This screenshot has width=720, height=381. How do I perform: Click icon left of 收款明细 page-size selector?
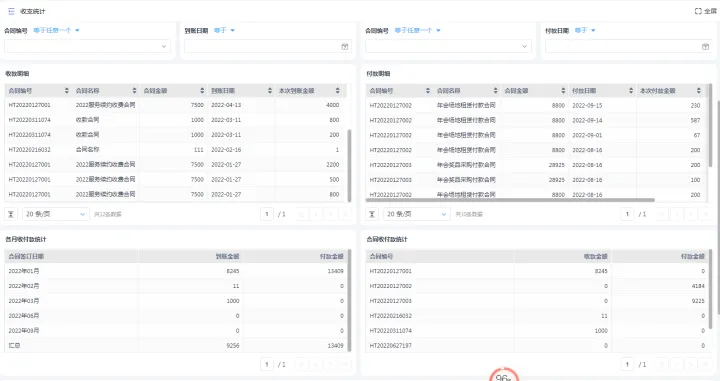(x=11, y=214)
